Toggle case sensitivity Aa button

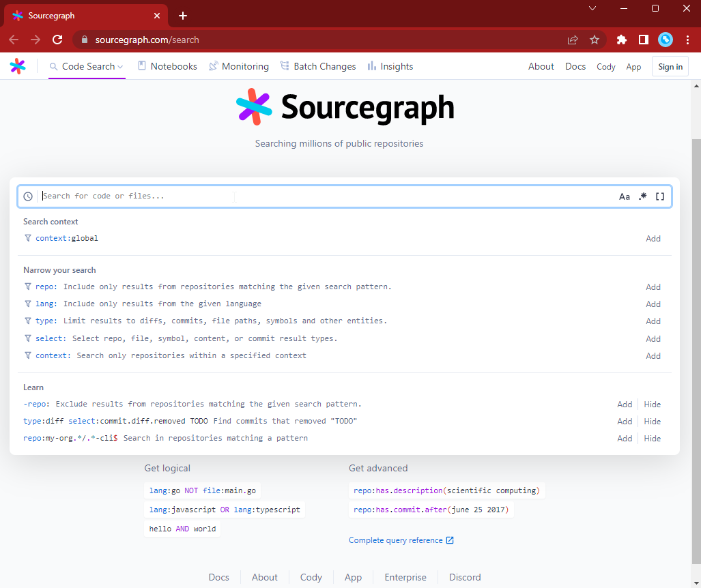[624, 196]
